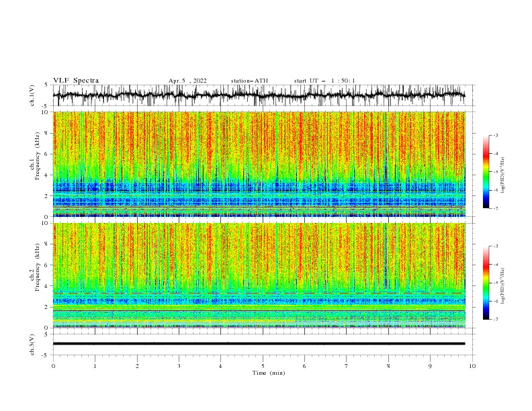532x411 pixels.
Task: Click time axis tick label "3"
Action: pos(179,366)
